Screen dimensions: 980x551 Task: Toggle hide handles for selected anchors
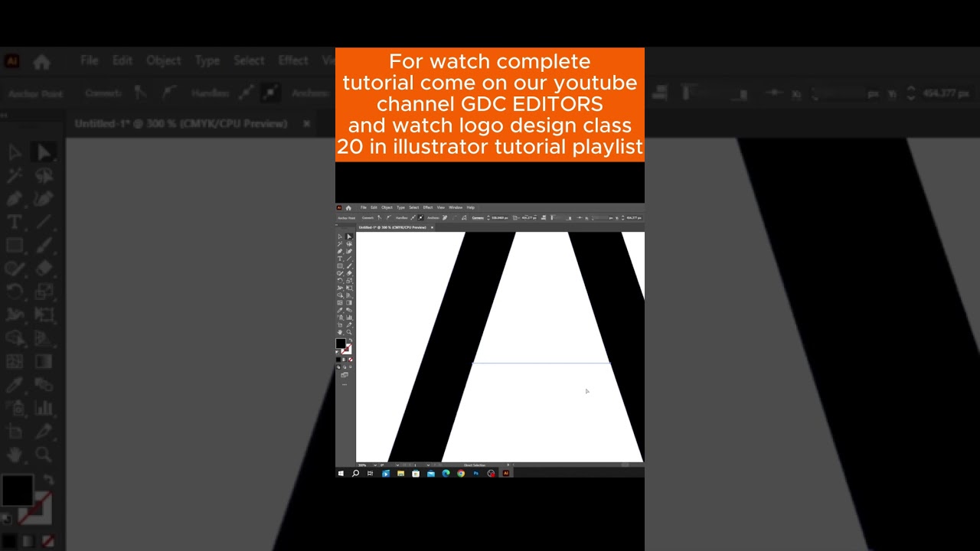click(420, 217)
